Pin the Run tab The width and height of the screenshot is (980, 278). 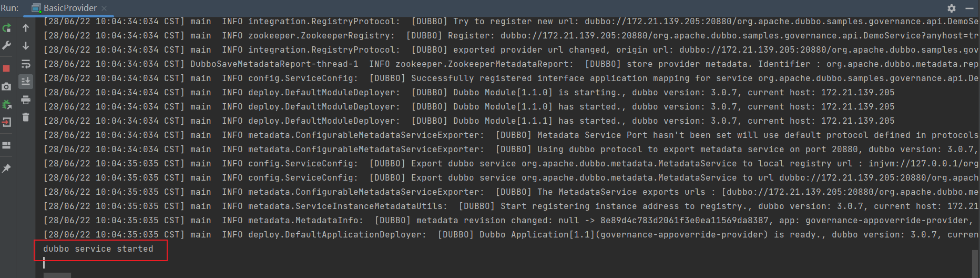coord(7,168)
